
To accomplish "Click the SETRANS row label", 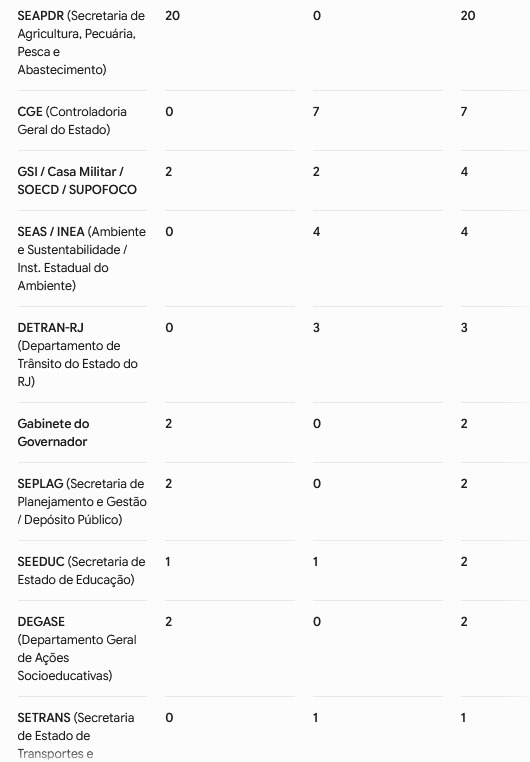I will (76, 735).
